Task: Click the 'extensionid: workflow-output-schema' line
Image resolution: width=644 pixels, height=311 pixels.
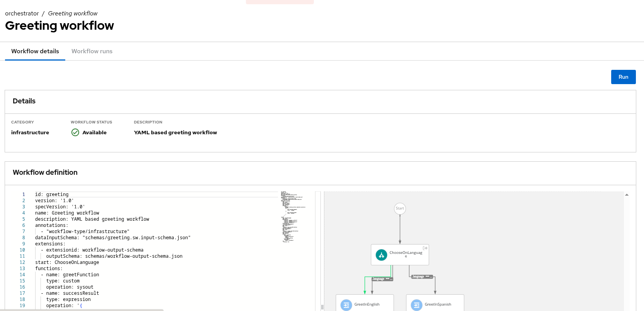Action: [92, 250]
